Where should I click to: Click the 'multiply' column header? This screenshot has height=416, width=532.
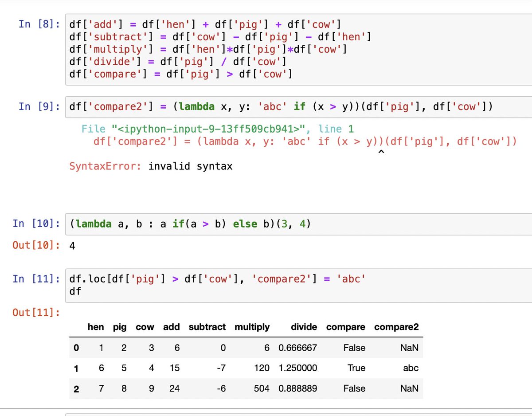252,327
